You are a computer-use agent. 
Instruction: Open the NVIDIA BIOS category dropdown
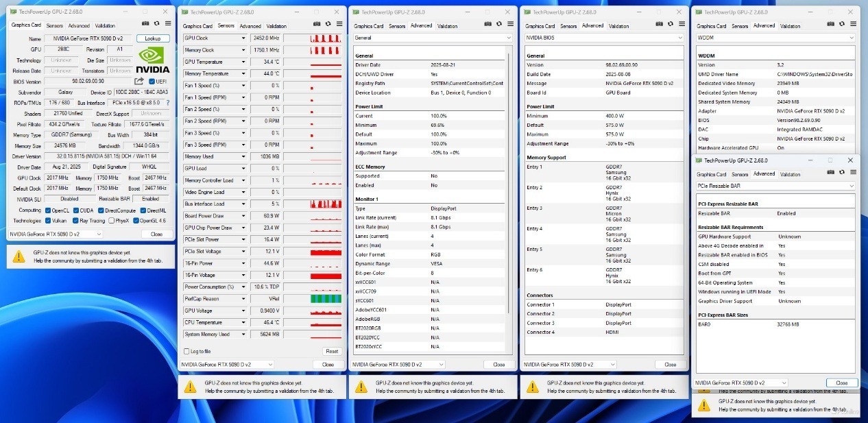click(x=603, y=38)
